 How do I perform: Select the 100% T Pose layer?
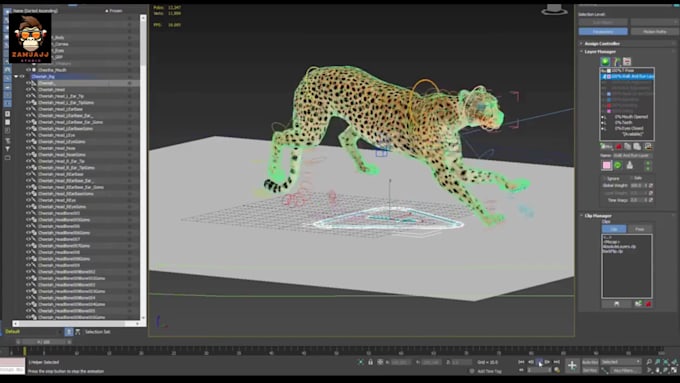coord(622,70)
